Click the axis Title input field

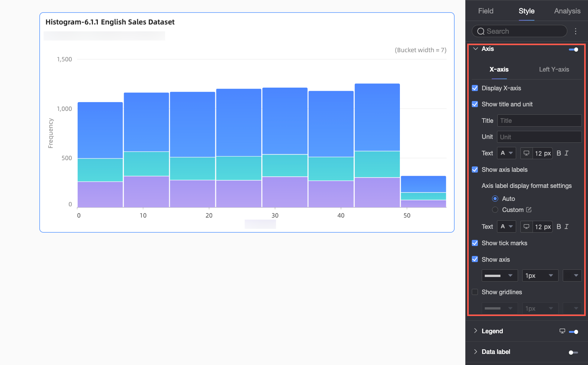[539, 121]
